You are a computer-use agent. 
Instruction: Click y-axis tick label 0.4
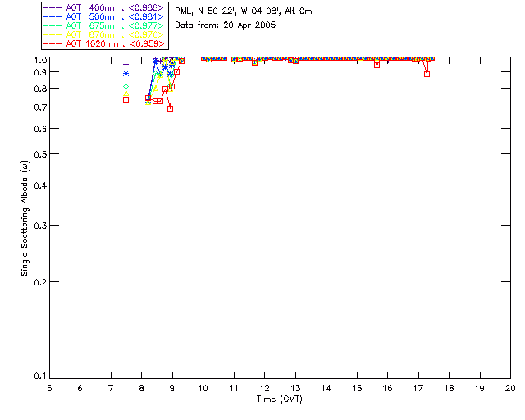40,185
